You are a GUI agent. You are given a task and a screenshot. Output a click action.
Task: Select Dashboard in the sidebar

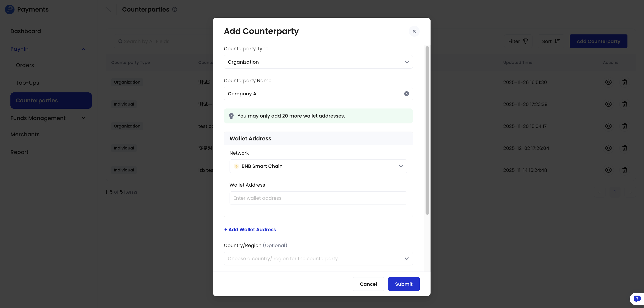click(x=26, y=31)
